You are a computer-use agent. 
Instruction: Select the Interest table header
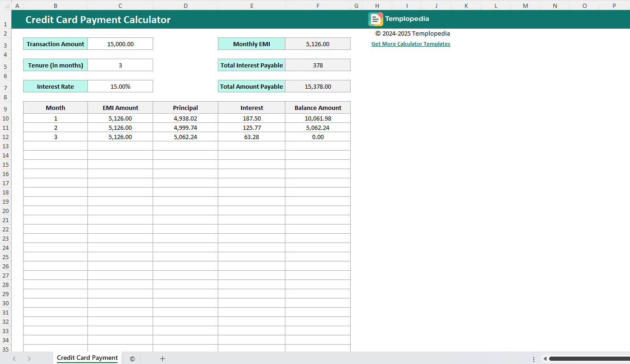tap(252, 108)
